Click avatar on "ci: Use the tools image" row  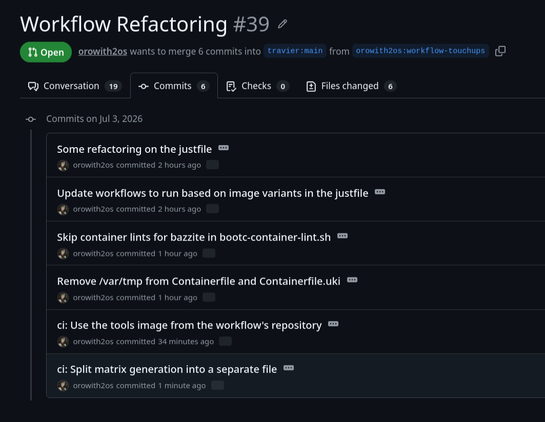(63, 342)
